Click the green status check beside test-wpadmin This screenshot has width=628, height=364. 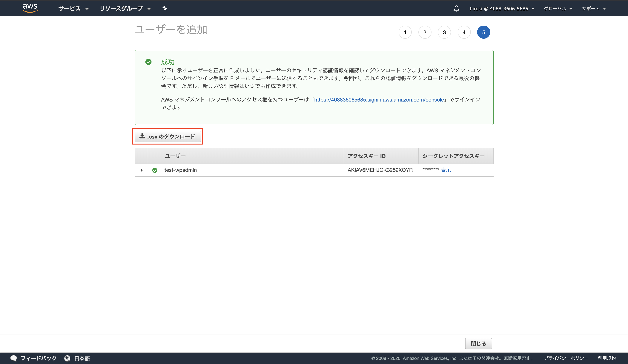(x=155, y=170)
